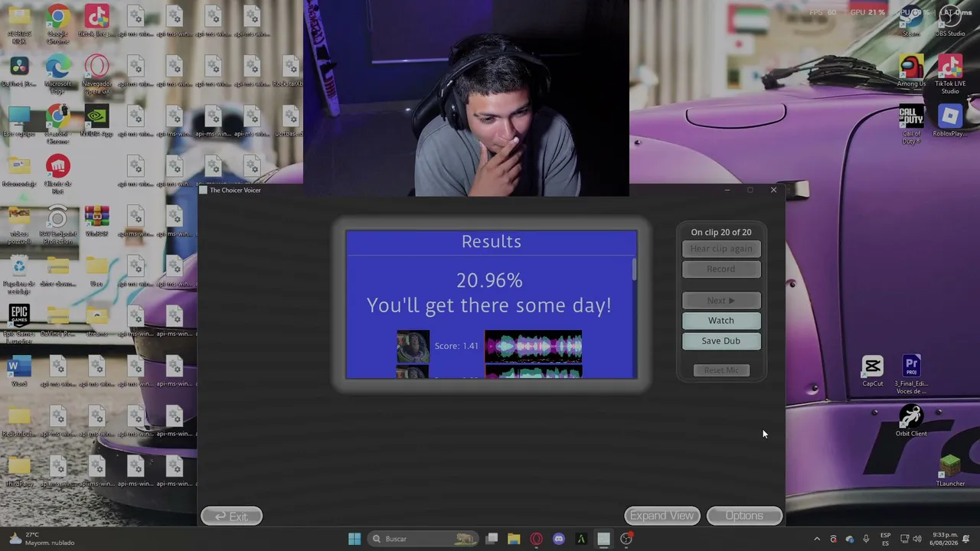Click the Hear clip again button
This screenshot has width=980, height=551.
(721, 249)
